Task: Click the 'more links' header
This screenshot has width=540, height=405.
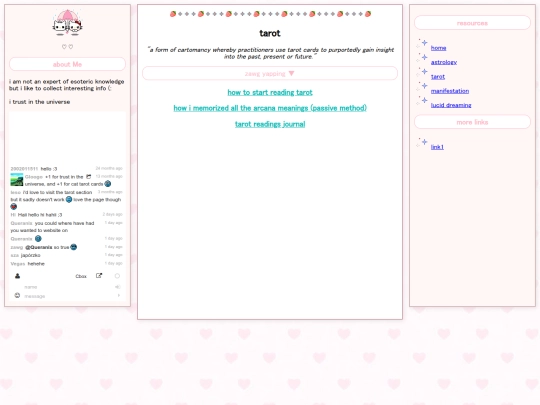Action: [472, 122]
